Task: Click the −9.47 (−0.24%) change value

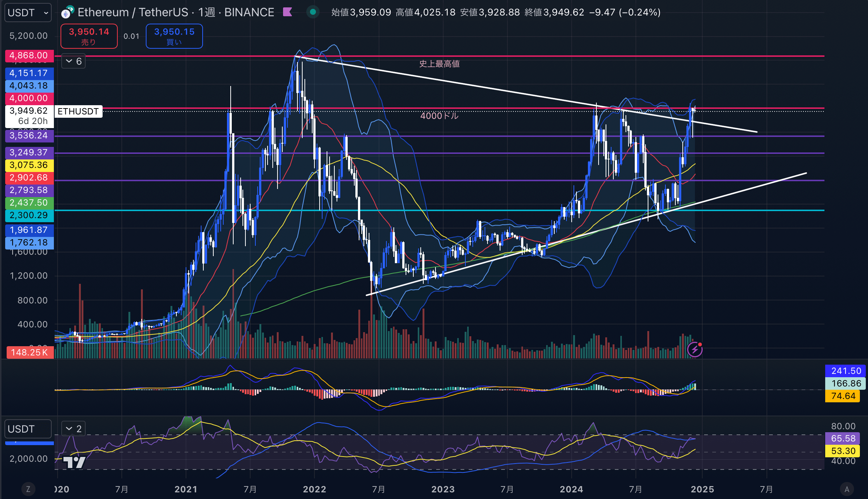Action: (625, 12)
